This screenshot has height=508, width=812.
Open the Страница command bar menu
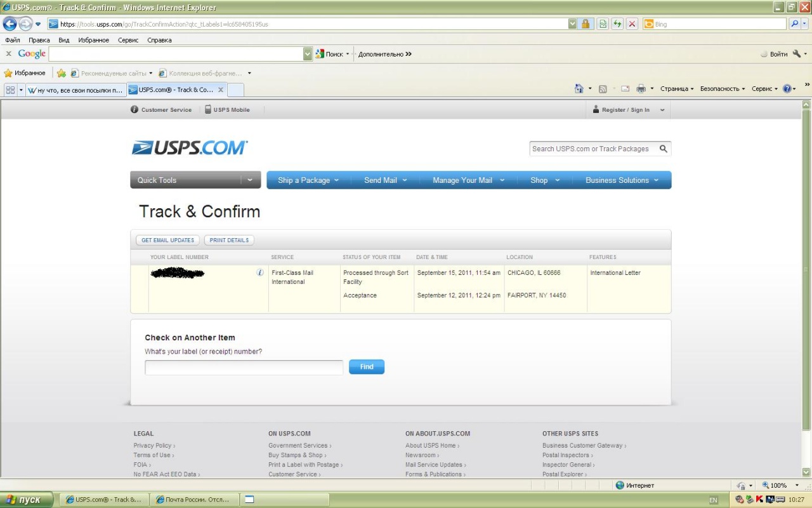pos(677,89)
